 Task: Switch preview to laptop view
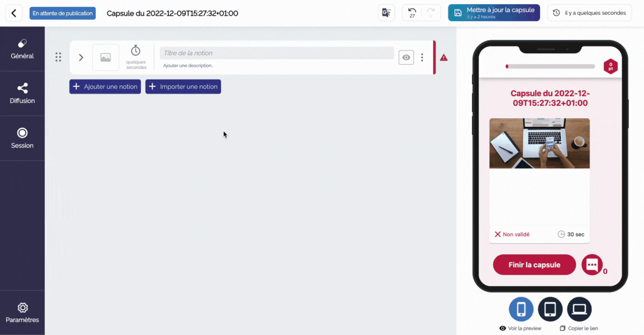(579, 309)
